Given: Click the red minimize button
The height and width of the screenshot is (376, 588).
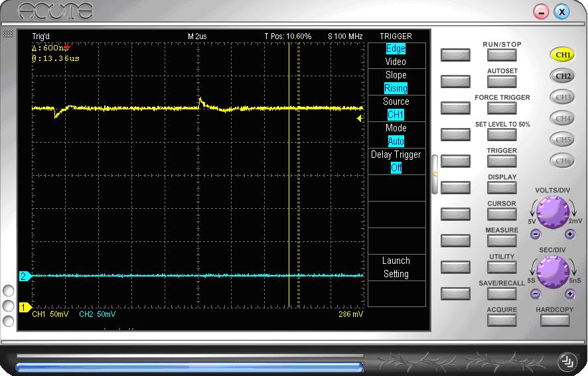Looking at the screenshot, I should (x=541, y=12).
